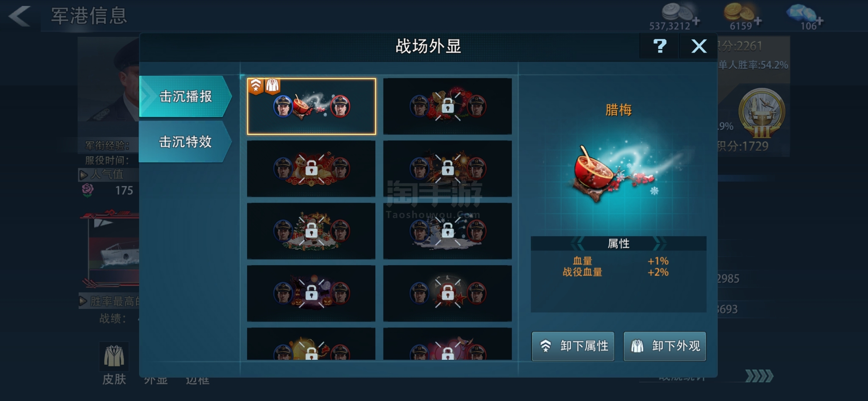Screen dimensions: 868x401
Task: Click the chevron arrows at bottom right
Action: (x=759, y=376)
